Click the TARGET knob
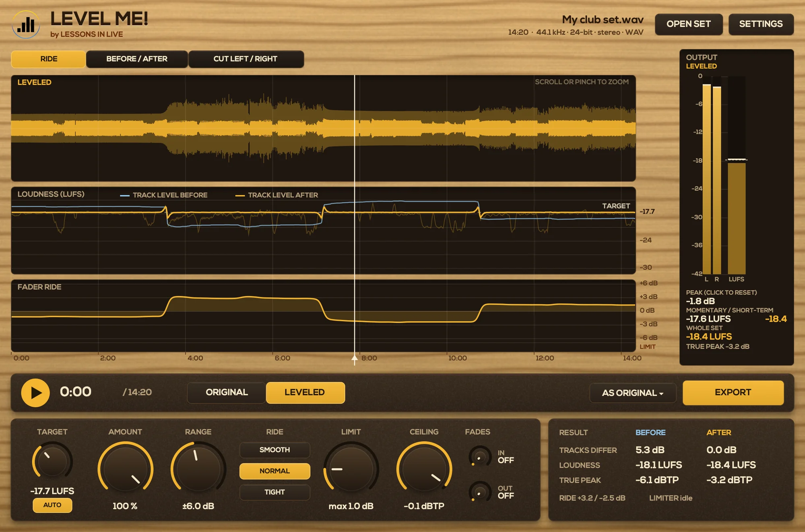The image size is (805, 532). (52, 461)
